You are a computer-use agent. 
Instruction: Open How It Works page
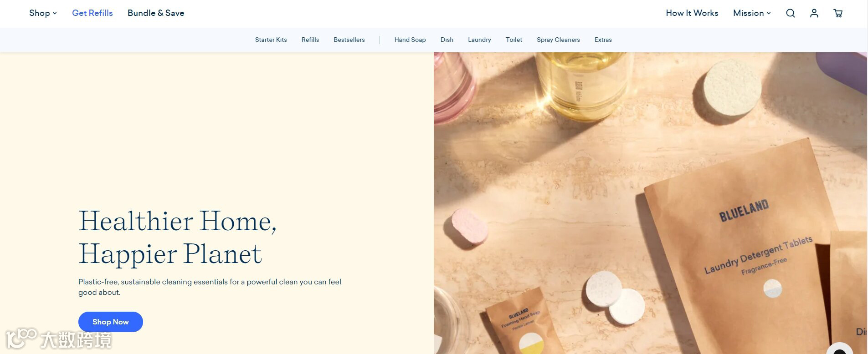click(692, 13)
